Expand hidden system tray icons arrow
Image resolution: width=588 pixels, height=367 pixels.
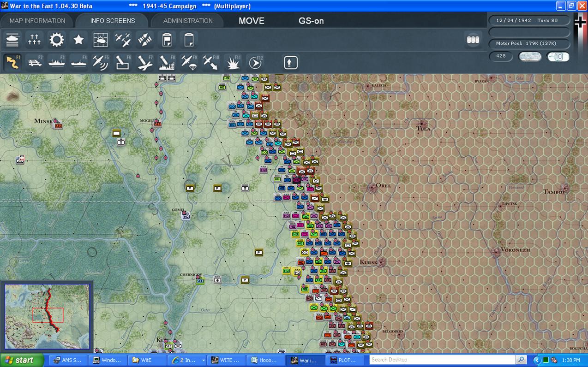click(x=536, y=360)
